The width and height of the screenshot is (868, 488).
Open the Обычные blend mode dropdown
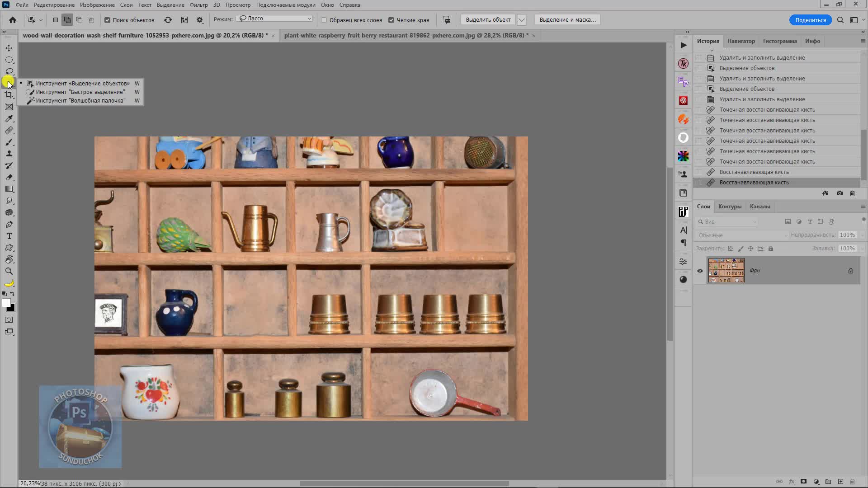pyautogui.click(x=742, y=235)
